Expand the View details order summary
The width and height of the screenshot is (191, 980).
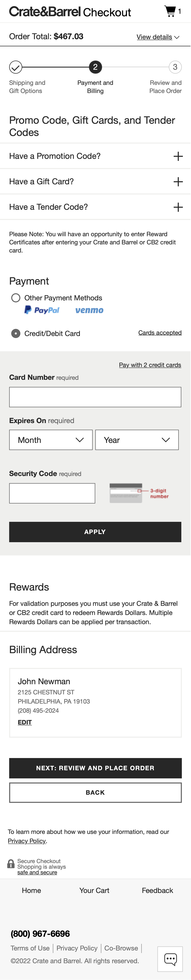coord(158,37)
